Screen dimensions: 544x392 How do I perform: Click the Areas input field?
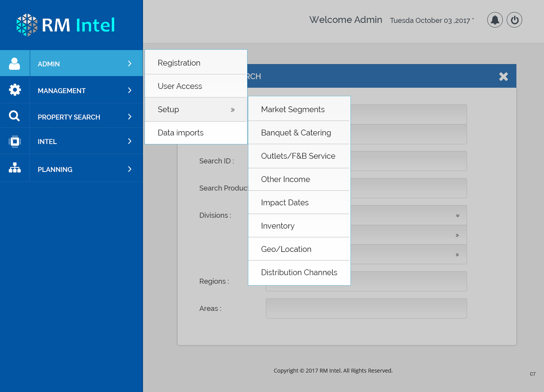coord(366,308)
